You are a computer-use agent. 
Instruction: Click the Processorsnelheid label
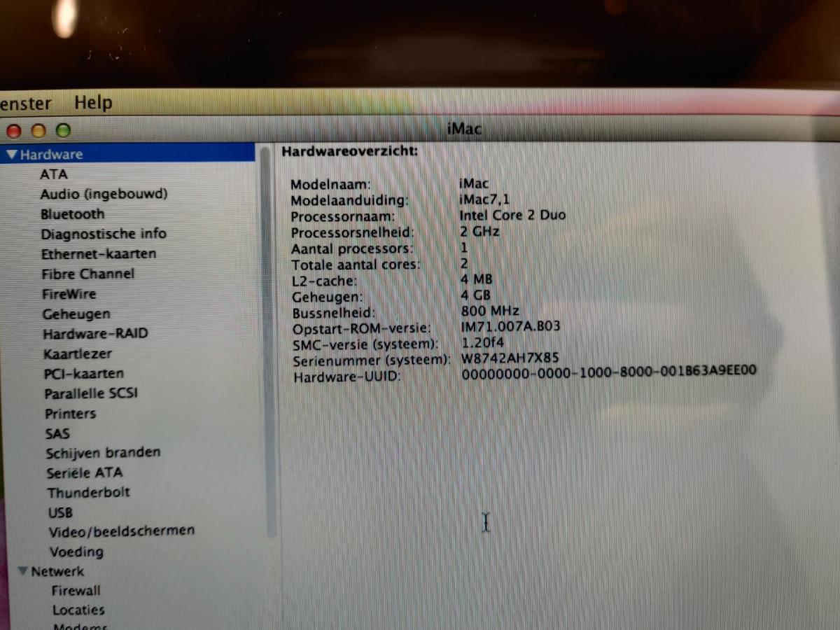click(353, 233)
